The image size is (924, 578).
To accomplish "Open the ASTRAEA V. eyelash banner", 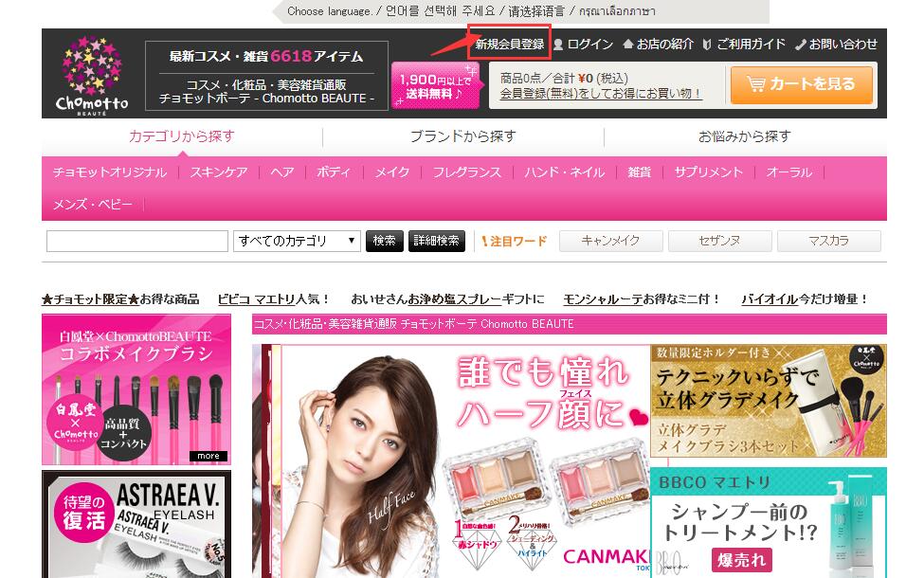I will tap(136, 524).
